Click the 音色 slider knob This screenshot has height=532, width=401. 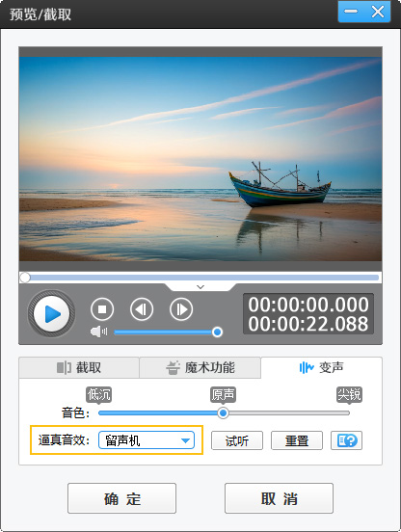coord(223,412)
